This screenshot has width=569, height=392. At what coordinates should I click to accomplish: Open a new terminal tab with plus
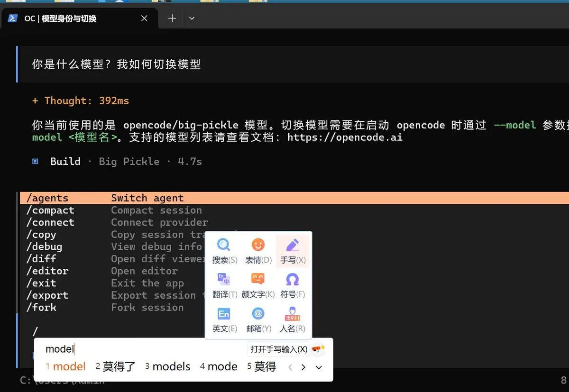pyautogui.click(x=172, y=18)
